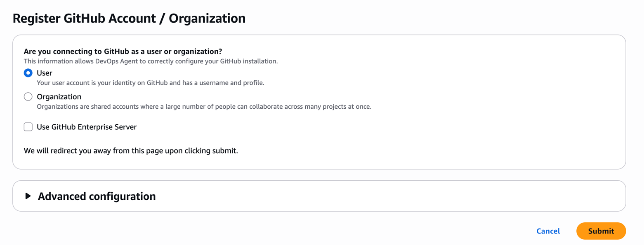Viewport: 644px width, 245px height.
Task: Click the Organizations shared accounts description text
Action: [204, 107]
